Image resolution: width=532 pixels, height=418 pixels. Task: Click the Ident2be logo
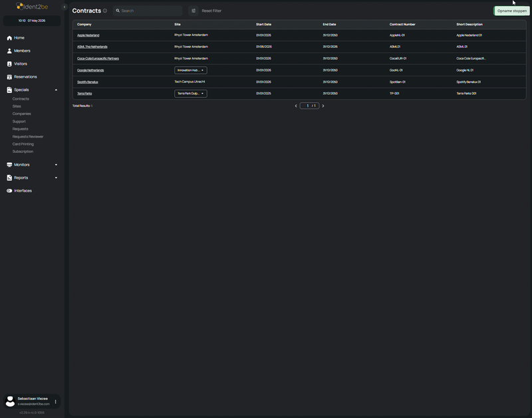pos(32,7)
